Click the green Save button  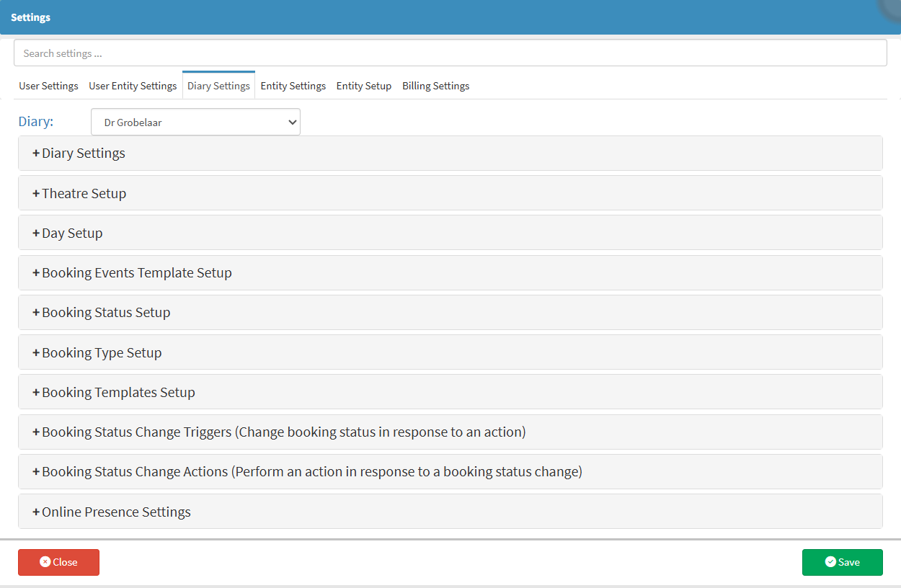coord(842,562)
